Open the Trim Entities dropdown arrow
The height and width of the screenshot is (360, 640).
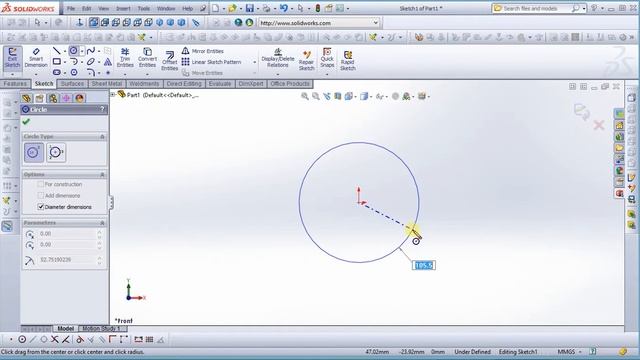pos(125,74)
